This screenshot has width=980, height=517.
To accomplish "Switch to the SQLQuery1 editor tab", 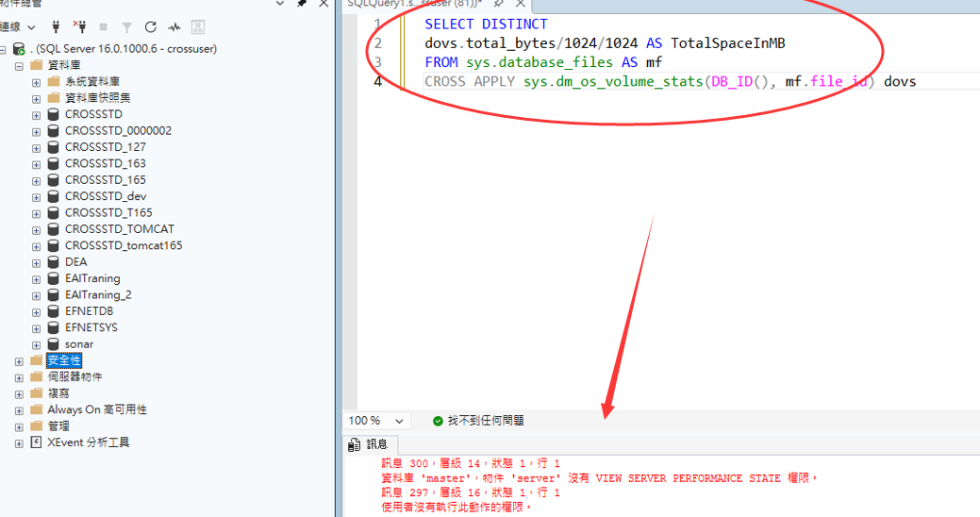I will coord(415,4).
